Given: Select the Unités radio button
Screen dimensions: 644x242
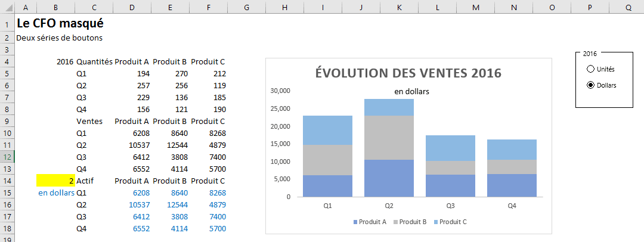Looking at the screenshot, I should pyautogui.click(x=591, y=69).
